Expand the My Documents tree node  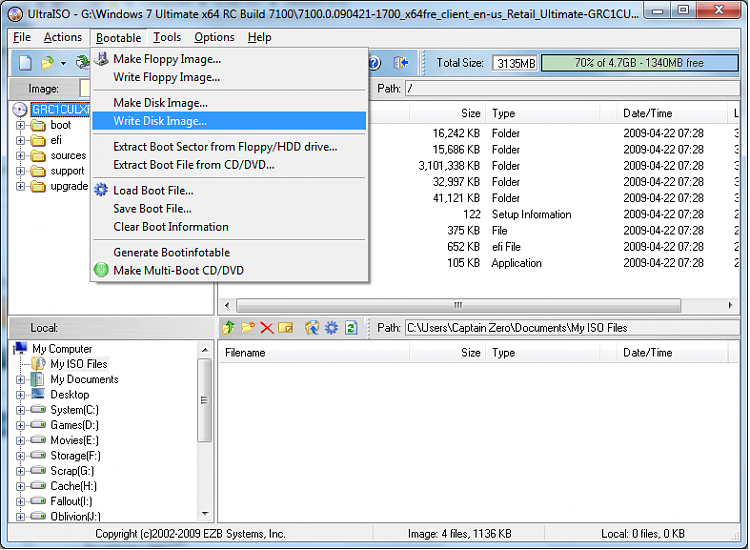coord(21,380)
